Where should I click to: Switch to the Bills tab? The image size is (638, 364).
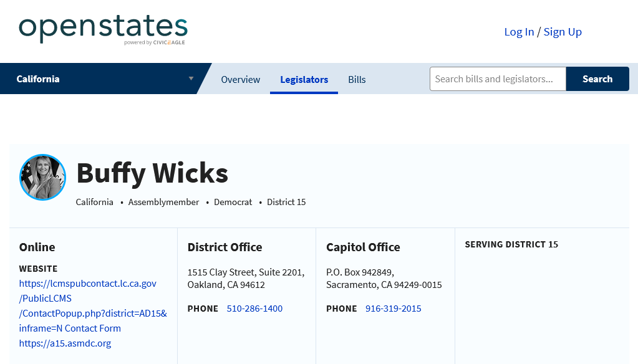point(357,79)
